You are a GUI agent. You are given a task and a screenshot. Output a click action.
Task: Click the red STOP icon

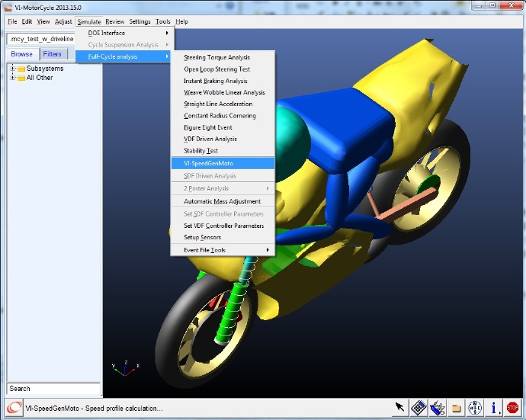[x=512, y=408]
